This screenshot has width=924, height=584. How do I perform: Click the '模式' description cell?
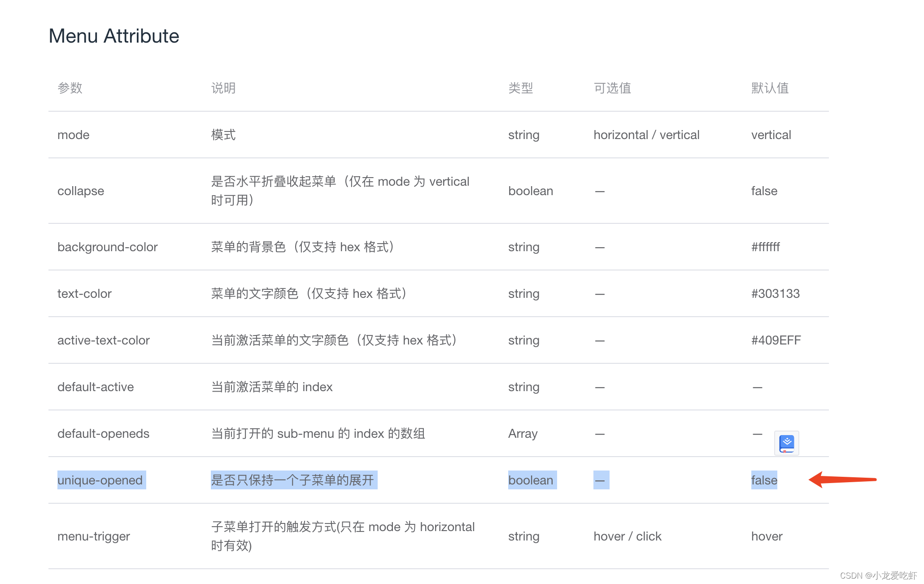[223, 135]
